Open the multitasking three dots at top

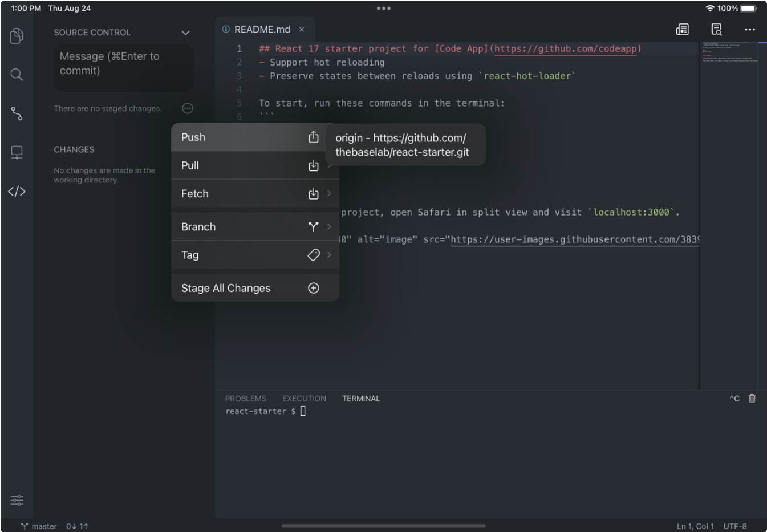pos(384,9)
